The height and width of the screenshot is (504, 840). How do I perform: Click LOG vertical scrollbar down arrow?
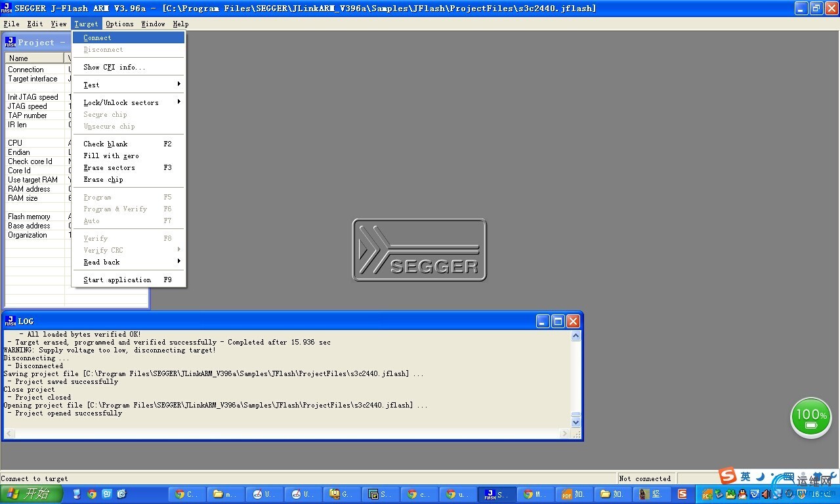click(576, 423)
